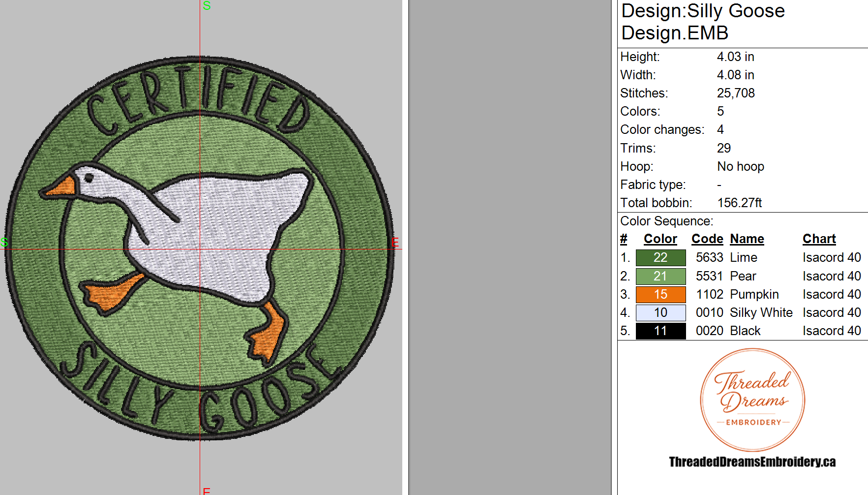
Task: Click the Total bobbin value 156.27ft
Action: (740, 203)
